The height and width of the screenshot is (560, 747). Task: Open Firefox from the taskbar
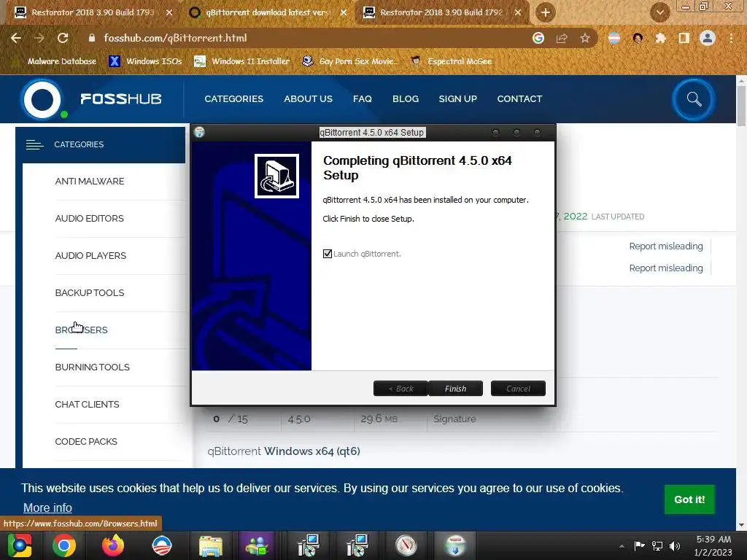pyautogui.click(x=113, y=545)
